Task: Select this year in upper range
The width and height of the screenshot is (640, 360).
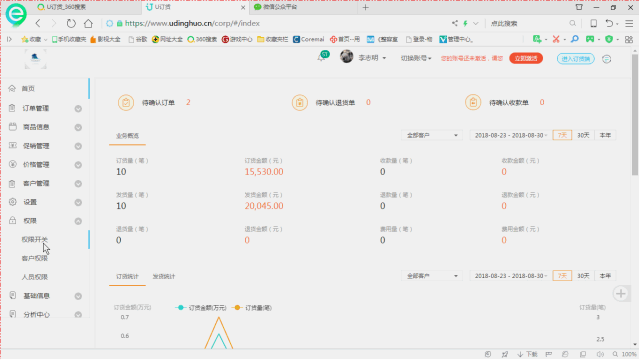Action: tap(605, 135)
